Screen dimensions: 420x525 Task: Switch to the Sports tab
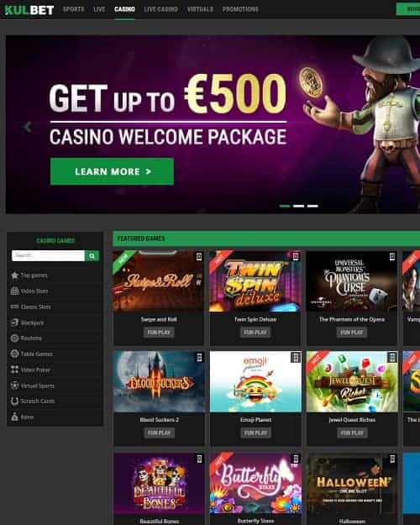point(74,9)
